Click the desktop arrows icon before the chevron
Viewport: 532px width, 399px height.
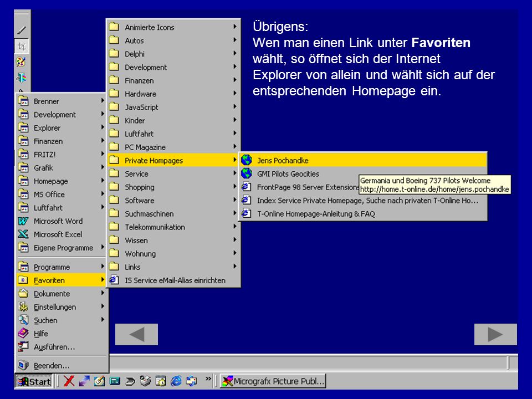tap(191, 381)
